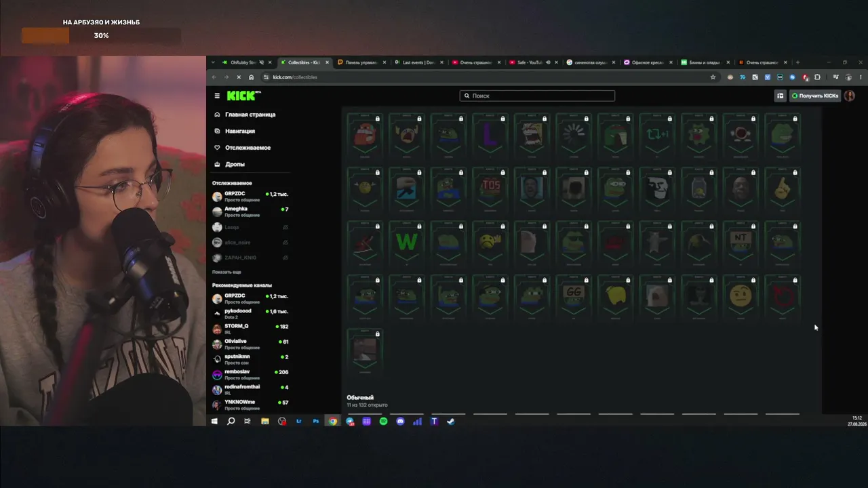
Task: Switch to the Блины и оладьи tab
Action: (705, 62)
